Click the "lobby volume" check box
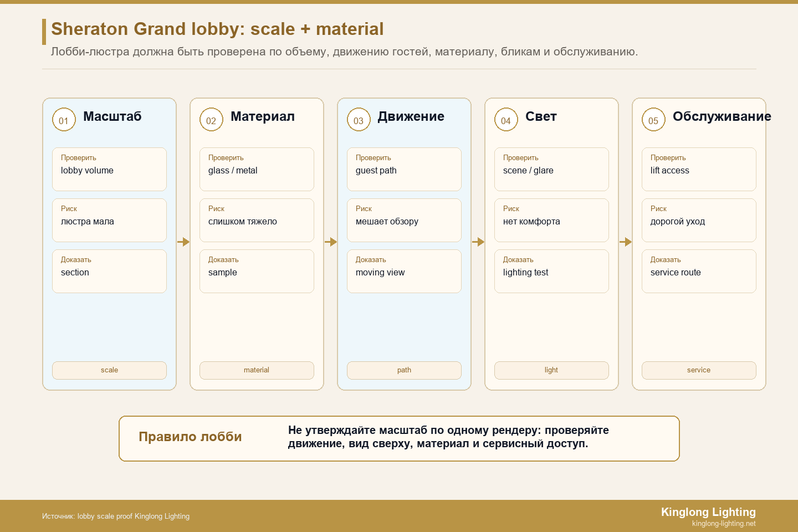This screenshot has width=798, height=532. point(109,169)
